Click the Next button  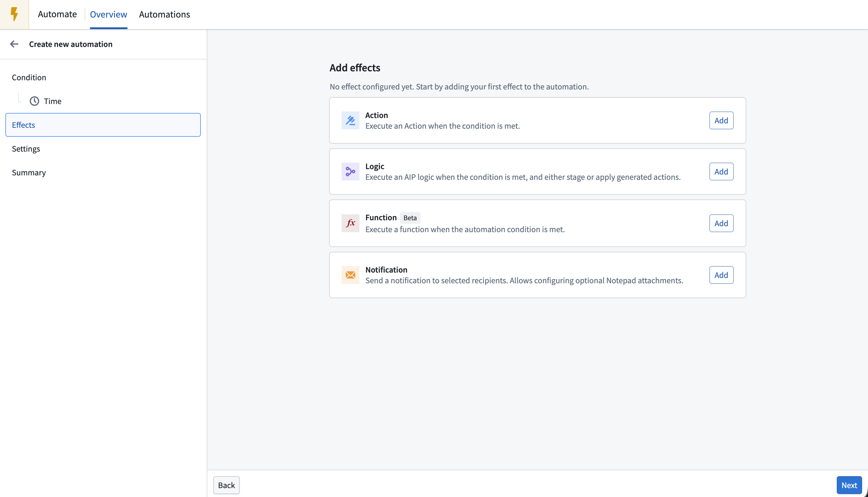click(x=849, y=485)
